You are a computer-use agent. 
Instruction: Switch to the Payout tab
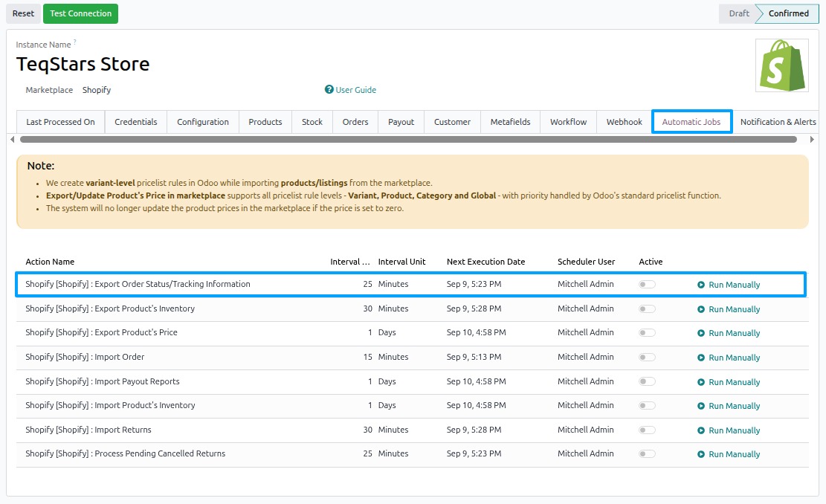coord(401,122)
